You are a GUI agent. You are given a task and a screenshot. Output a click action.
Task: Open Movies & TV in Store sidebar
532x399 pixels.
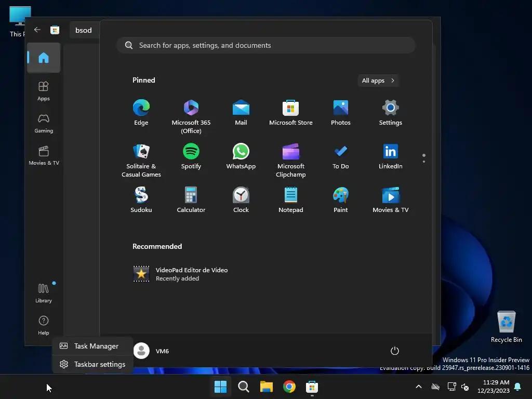pos(44,156)
